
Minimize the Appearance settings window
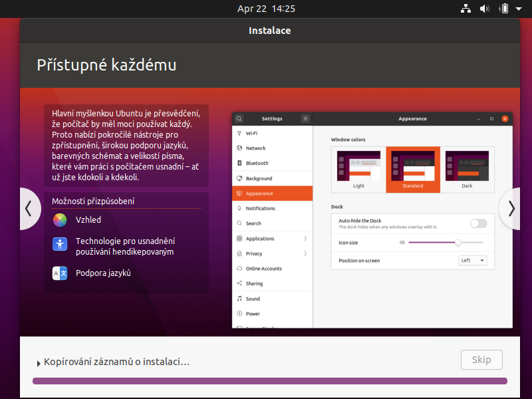[478, 119]
